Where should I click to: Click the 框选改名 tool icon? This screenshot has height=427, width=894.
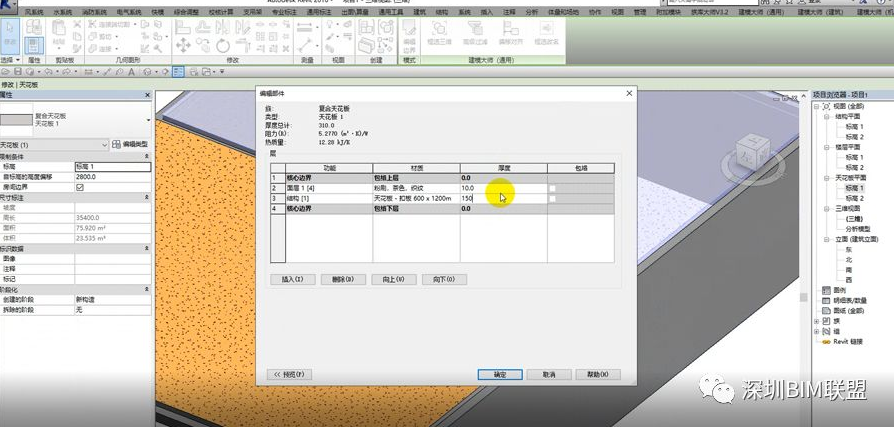pos(546,33)
